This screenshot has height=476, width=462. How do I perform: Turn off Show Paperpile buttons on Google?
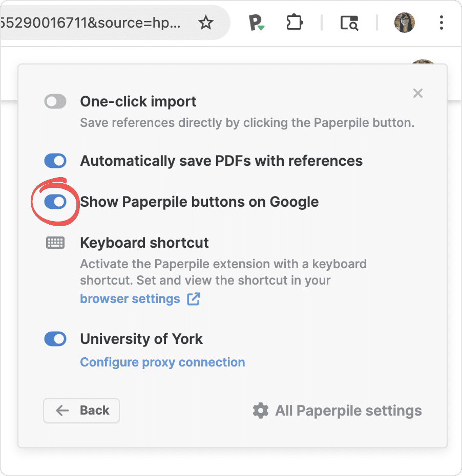(55, 202)
